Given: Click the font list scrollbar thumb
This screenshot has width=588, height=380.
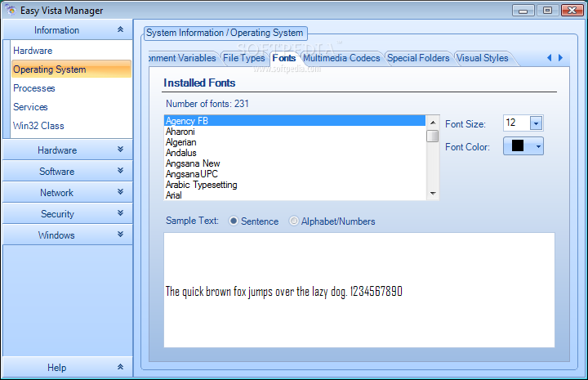Looking at the screenshot, I should [433, 136].
